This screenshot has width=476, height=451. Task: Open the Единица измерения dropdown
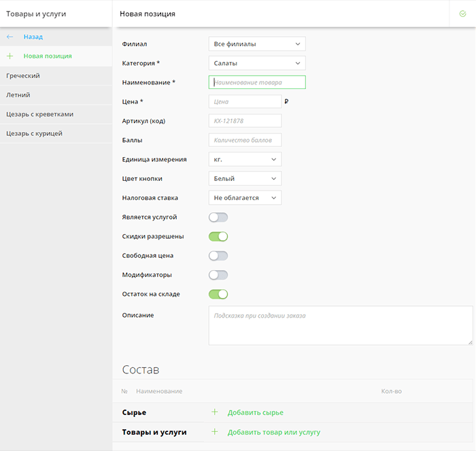coord(244,159)
